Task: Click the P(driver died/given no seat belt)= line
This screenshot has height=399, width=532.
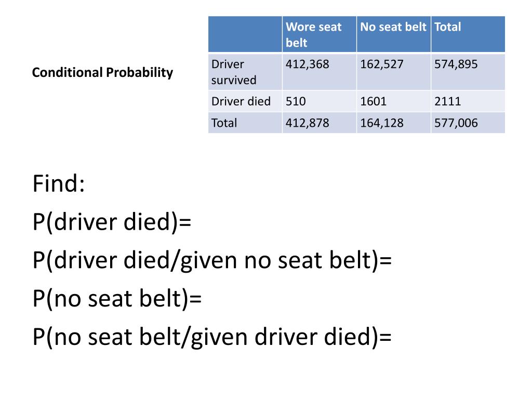Action: 212,261
